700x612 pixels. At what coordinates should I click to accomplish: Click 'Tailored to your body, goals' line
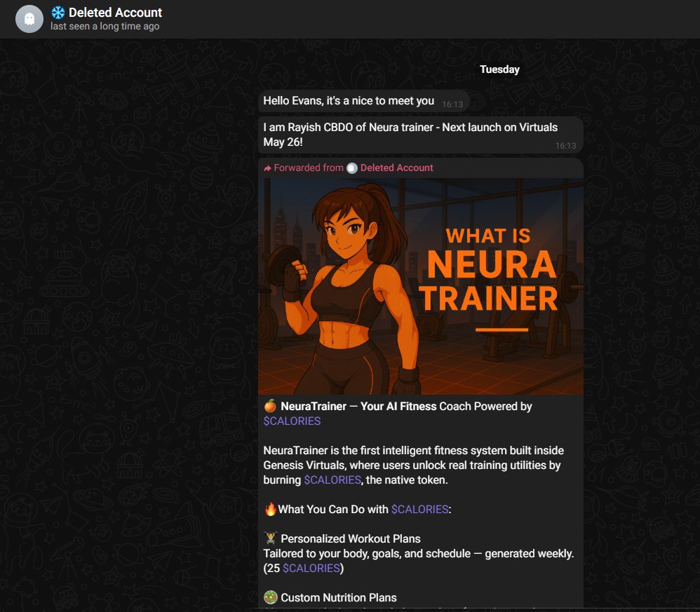[x=418, y=554]
